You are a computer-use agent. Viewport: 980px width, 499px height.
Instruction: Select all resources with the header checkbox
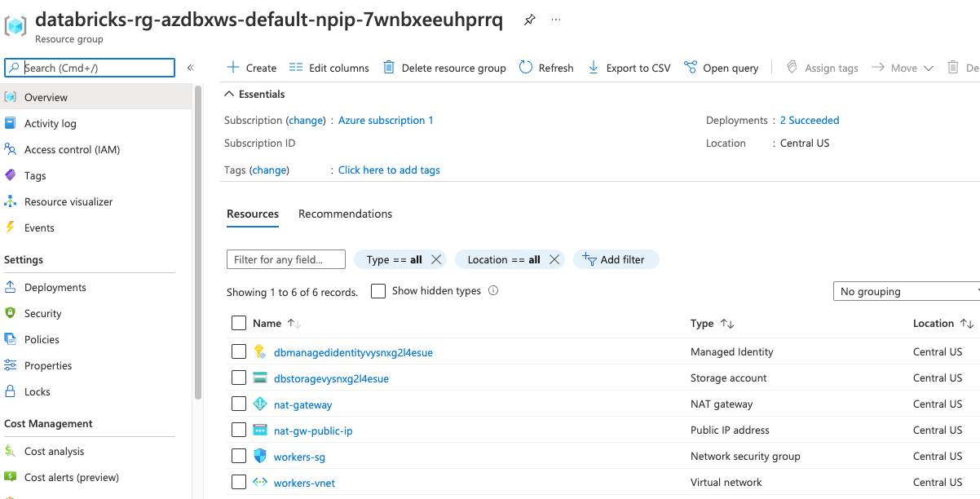click(238, 323)
